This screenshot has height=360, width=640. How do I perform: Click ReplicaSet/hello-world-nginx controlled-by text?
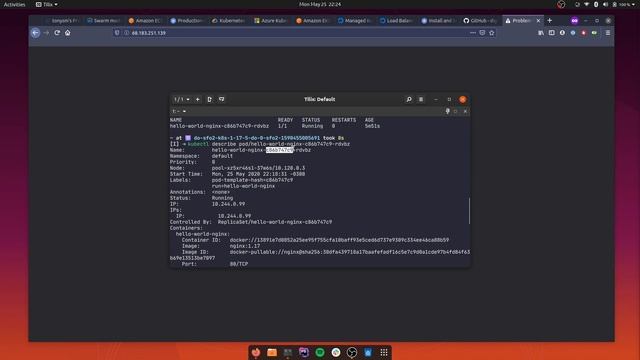[275, 222]
